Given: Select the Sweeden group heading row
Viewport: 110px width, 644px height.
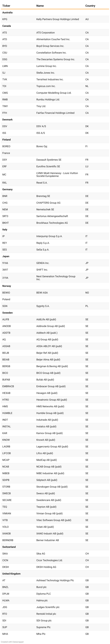Looking at the screenshot, I should pyautogui.click(x=7, y=313).
